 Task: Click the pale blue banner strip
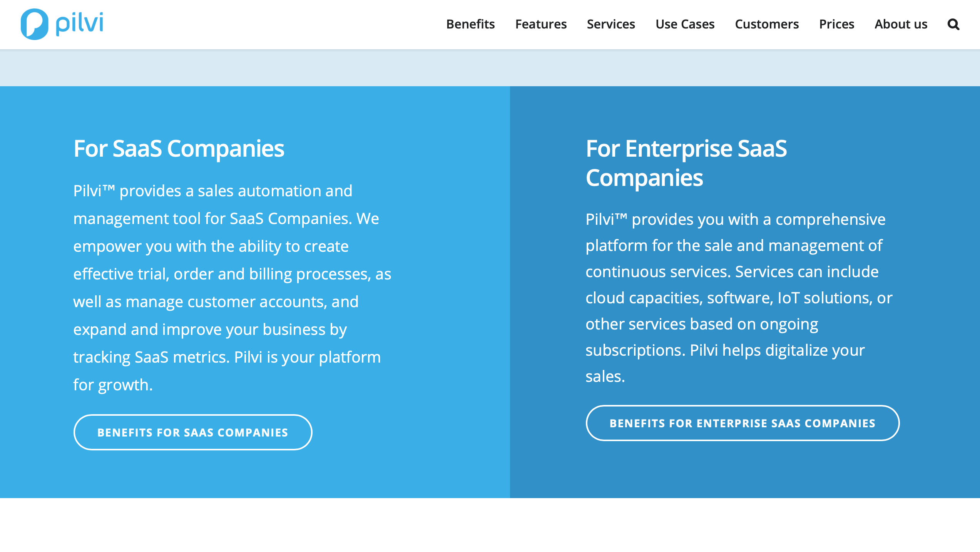click(490, 68)
